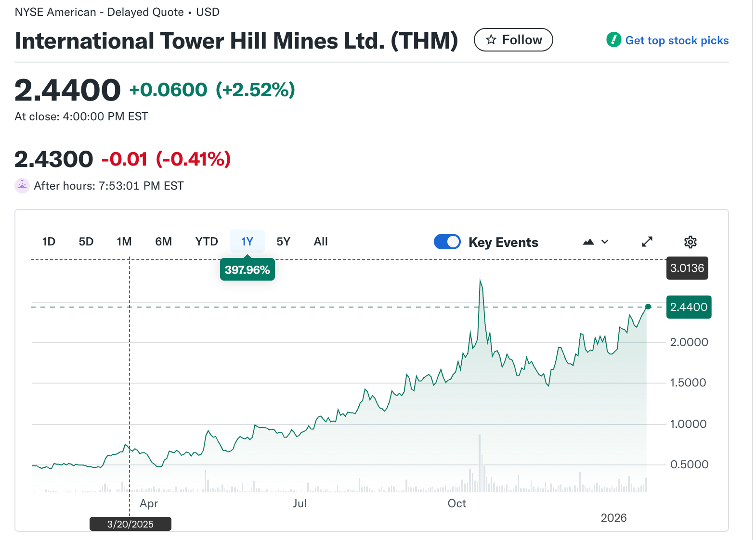Follow International Tower Hill Mines
756x540 pixels.
(513, 40)
